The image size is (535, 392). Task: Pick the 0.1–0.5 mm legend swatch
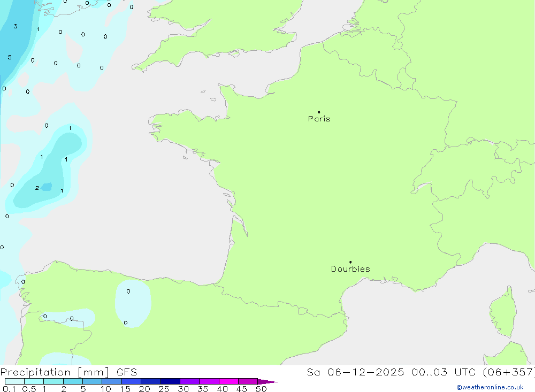click(x=14, y=381)
